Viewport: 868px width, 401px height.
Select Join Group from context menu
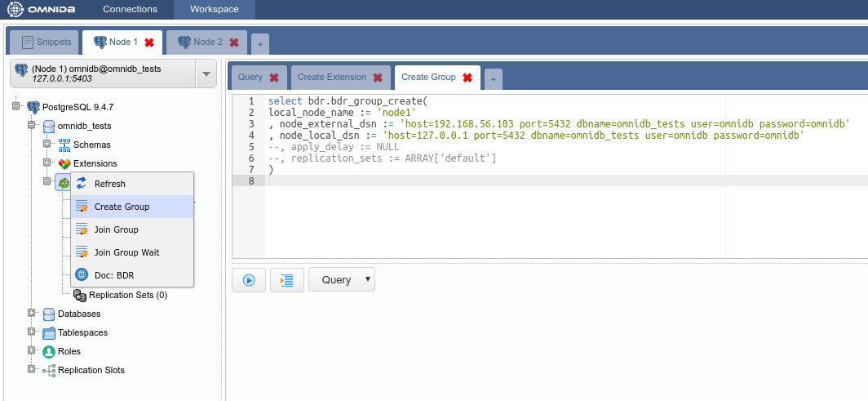[117, 229]
